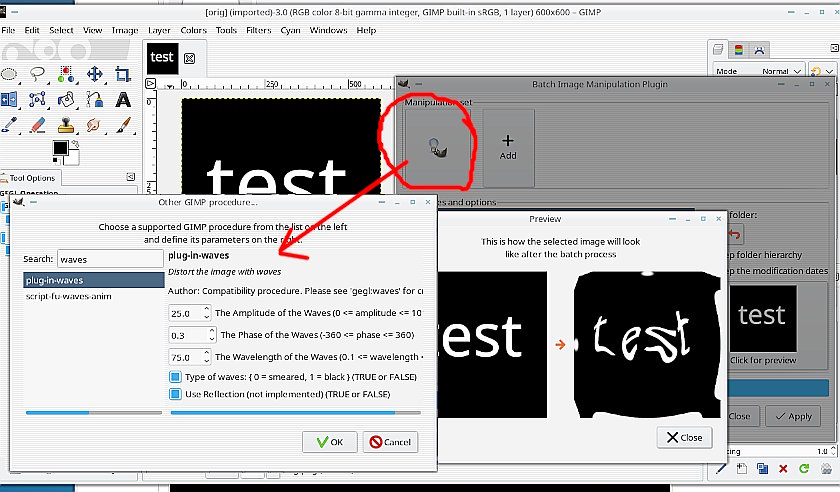
Task: Select the Bucket Fill tool
Action: pyautogui.click(x=66, y=100)
